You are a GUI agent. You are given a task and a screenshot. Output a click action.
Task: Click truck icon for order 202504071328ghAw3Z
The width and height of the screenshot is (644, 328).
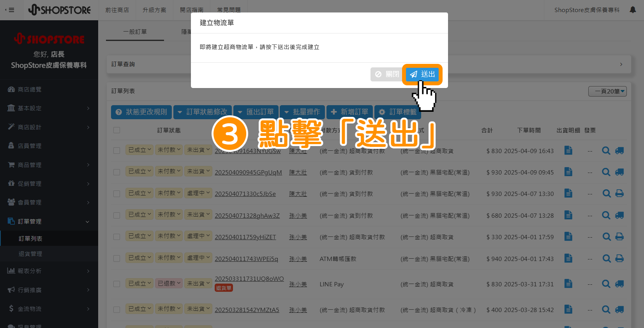tap(619, 215)
